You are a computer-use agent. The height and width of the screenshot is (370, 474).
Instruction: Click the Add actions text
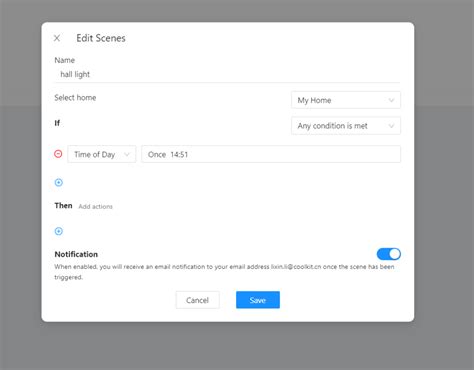tap(95, 206)
